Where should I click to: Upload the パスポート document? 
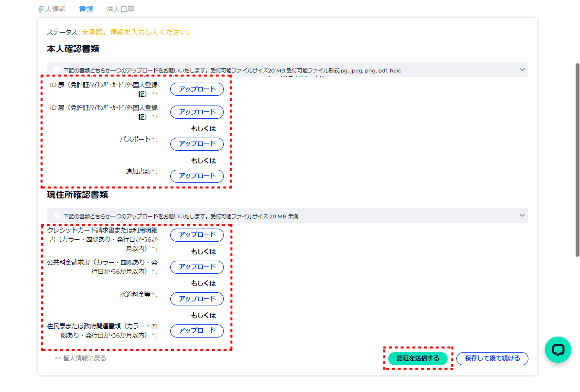coord(197,144)
